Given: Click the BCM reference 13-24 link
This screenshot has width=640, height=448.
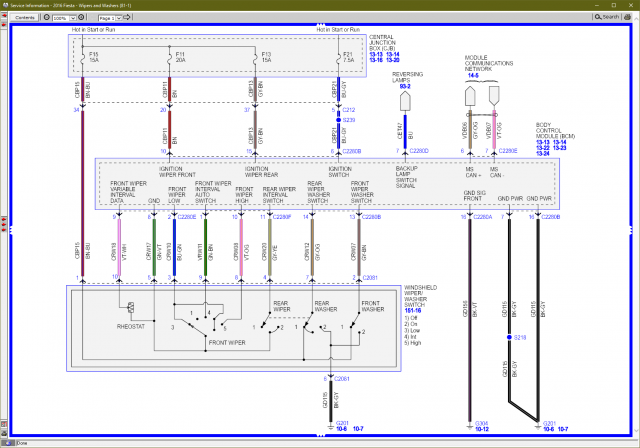Looking at the screenshot, I should coord(543,154).
